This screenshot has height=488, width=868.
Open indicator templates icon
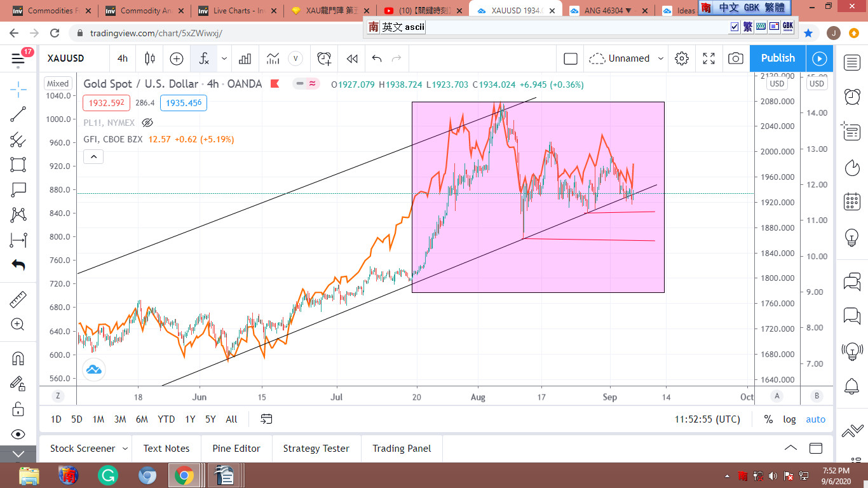click(x=273, y=58)
